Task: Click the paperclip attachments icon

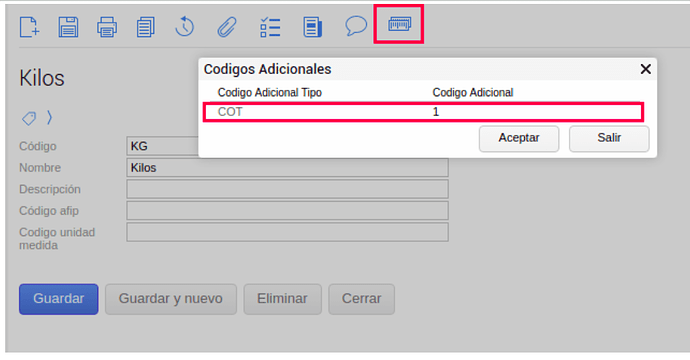Action: click(227, 27)
